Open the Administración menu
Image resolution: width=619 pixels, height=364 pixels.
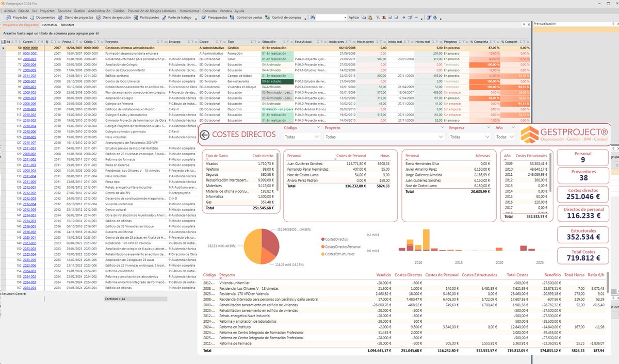pyautogui.click(x=99, y=10)
